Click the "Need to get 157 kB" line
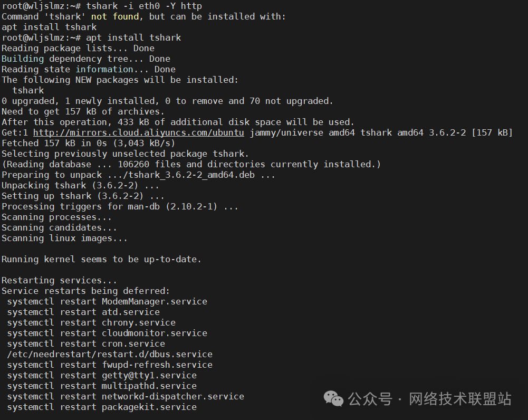 coord(83,111)
